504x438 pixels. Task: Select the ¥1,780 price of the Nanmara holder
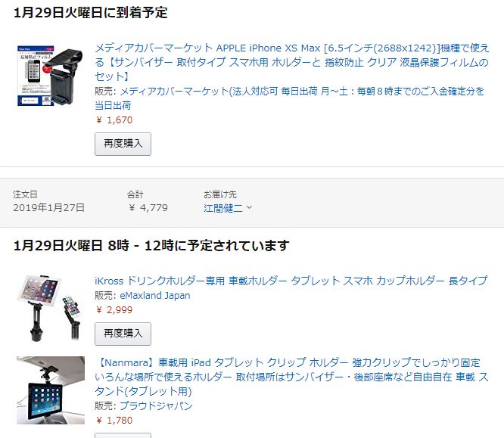point(114,421)
